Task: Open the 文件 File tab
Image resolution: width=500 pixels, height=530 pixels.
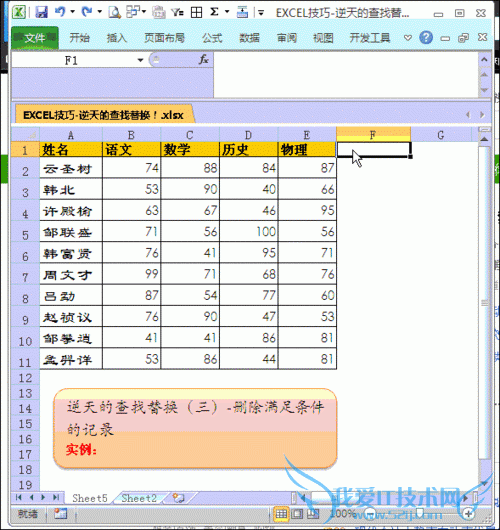Action: (x=35, y=38)
